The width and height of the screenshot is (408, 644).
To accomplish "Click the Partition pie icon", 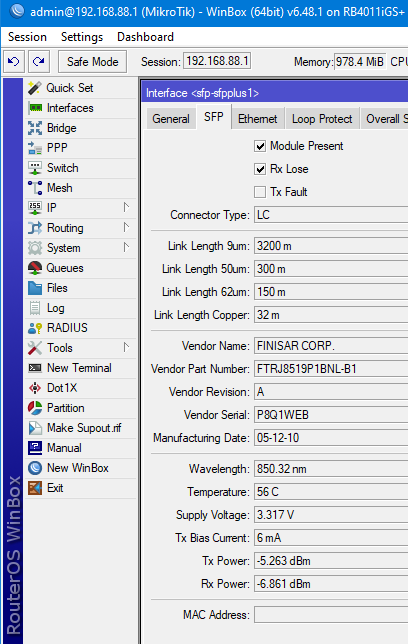I will click(x=35, y=408).
